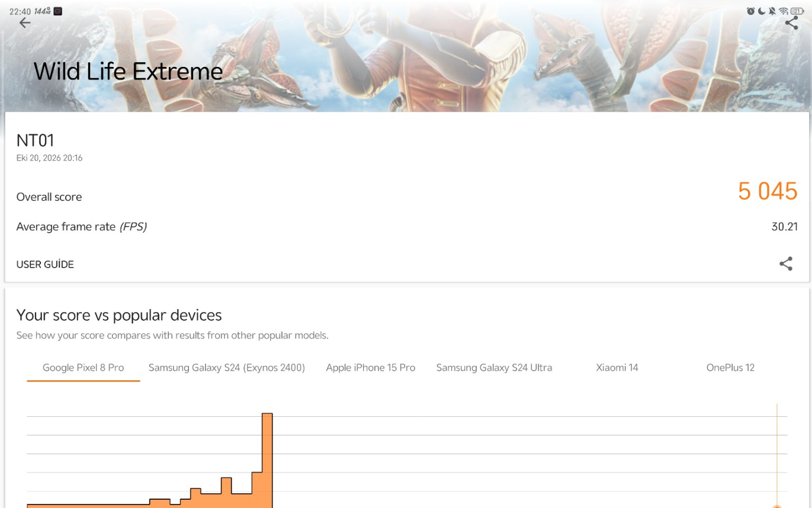Tap the average frame rate value 30.21
Image resolution: width=812 pixels, height=508 pixels.
click(x=784, y=227)
